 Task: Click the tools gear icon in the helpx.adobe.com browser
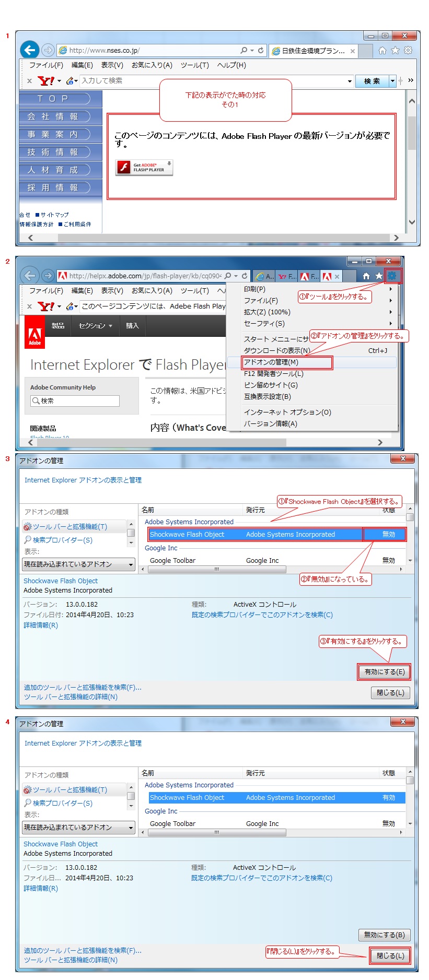(392, 276)
